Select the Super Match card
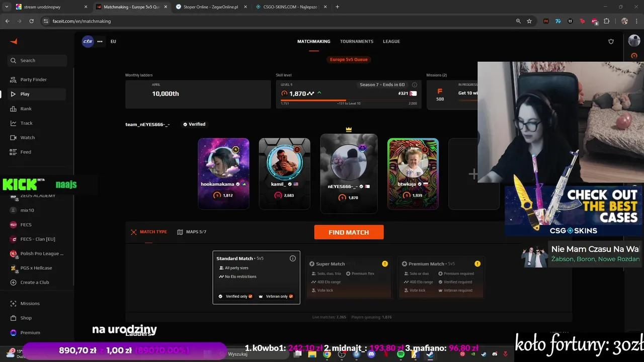 (x=348, y=278)
